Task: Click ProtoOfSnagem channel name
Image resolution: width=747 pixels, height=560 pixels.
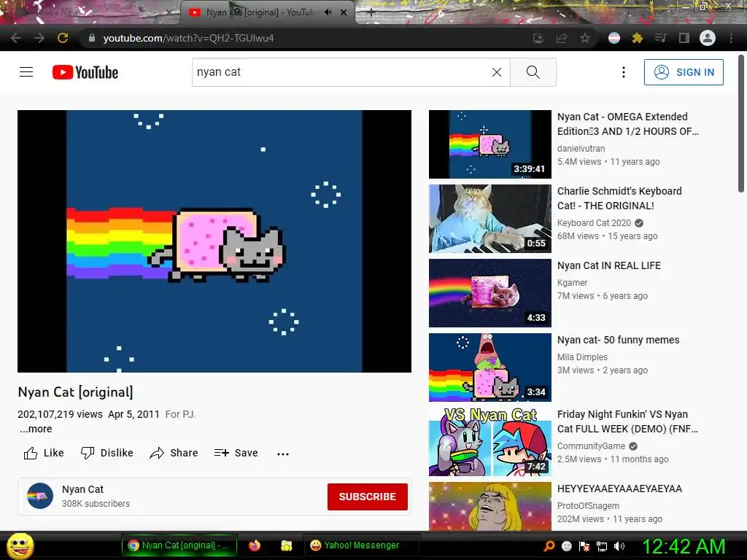Action: coord(588,506)
